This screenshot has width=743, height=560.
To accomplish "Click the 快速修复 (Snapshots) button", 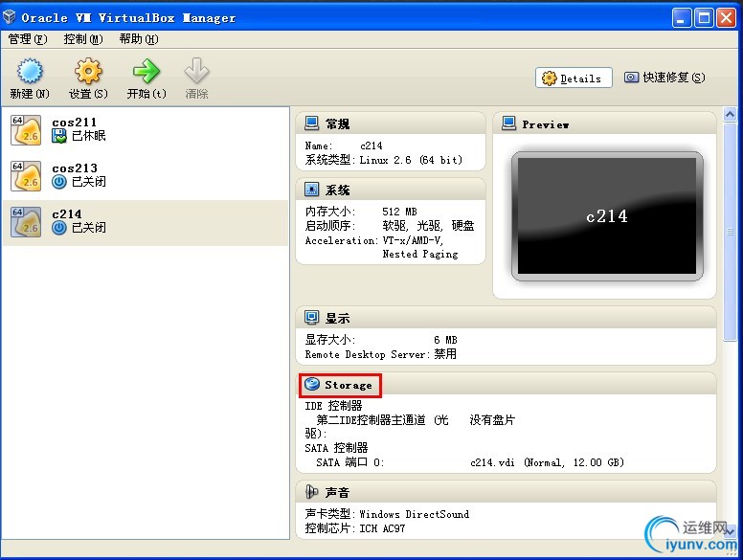I will [664, 78].
